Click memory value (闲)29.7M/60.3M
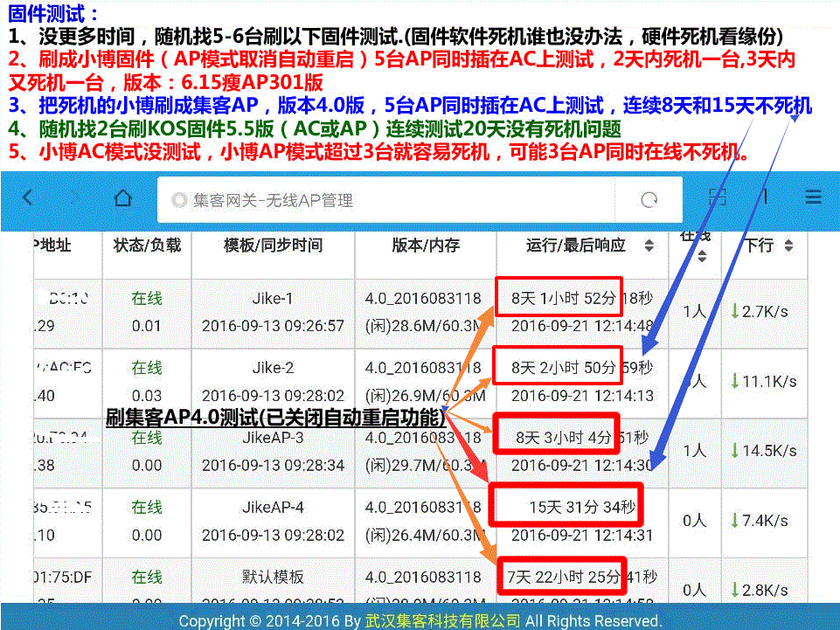The width and height of the screenshot is (840, 630). pos(423,465)
